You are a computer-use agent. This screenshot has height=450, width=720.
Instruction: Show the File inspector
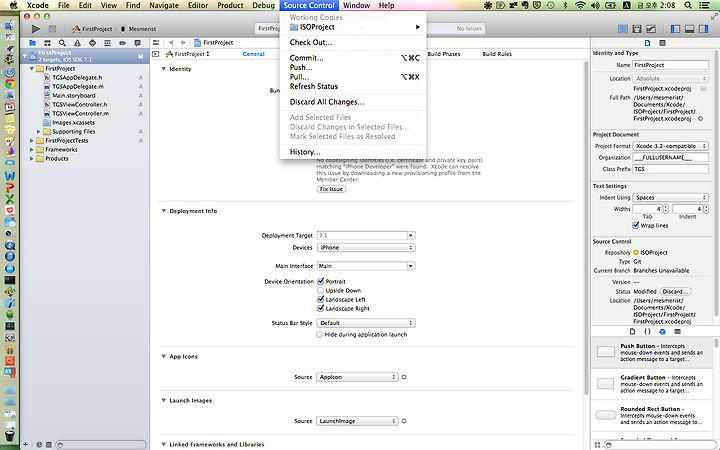[x=647, y=43]
